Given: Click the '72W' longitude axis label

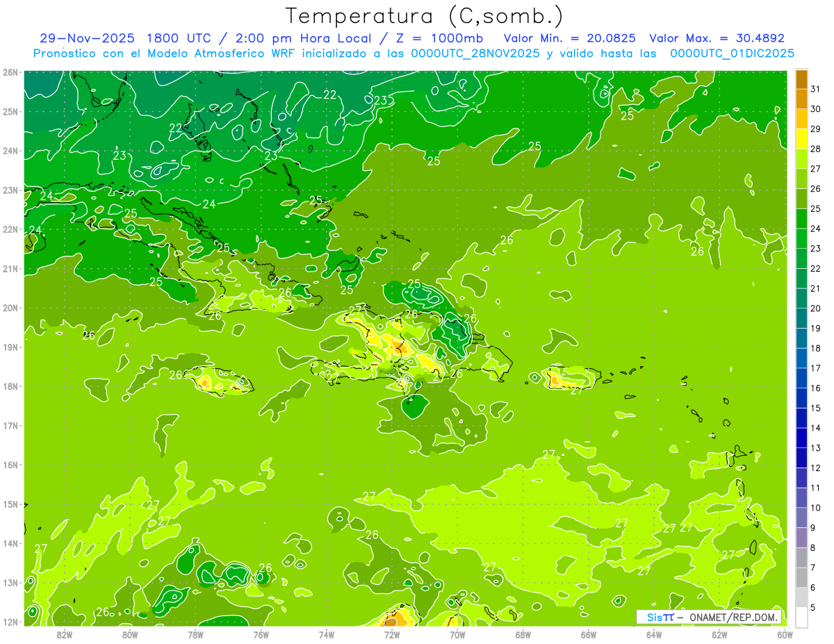Looking at the screenshot, I should (x=391, y=634).
